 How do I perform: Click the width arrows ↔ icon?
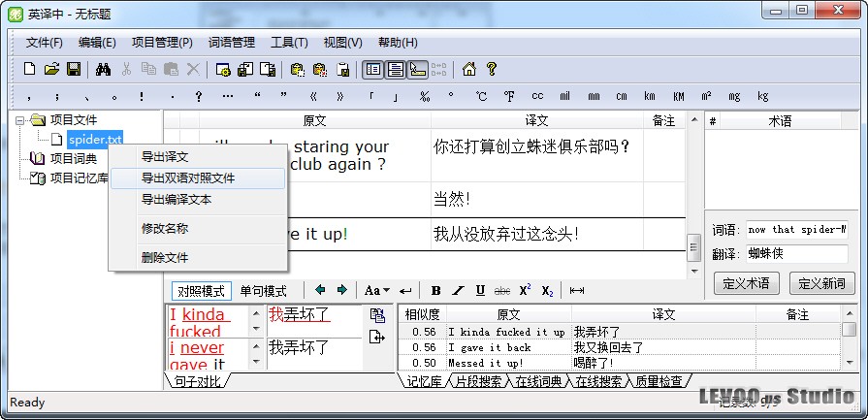(577, 291)
